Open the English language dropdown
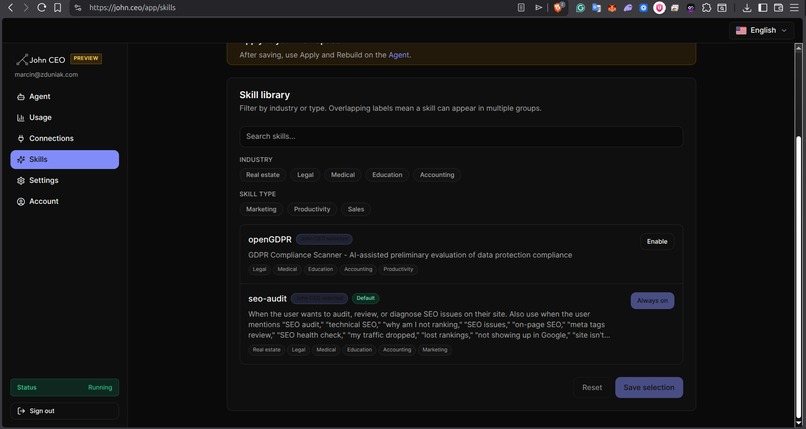 click(761, 30)
